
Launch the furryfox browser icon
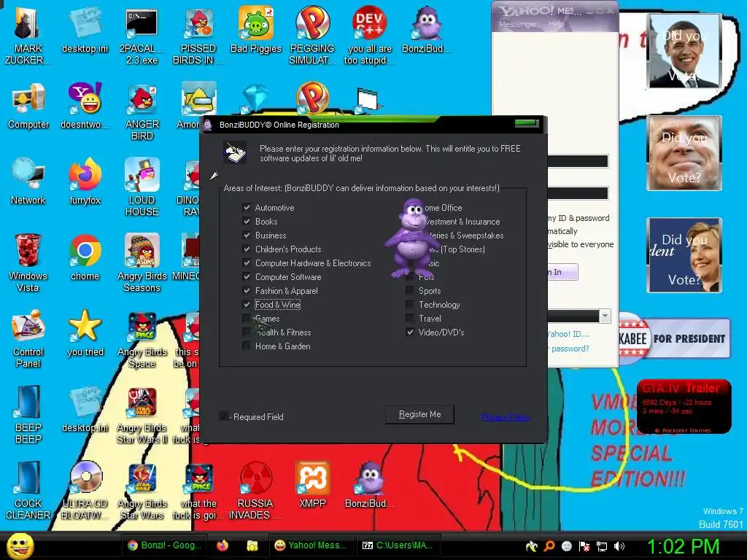85,181
